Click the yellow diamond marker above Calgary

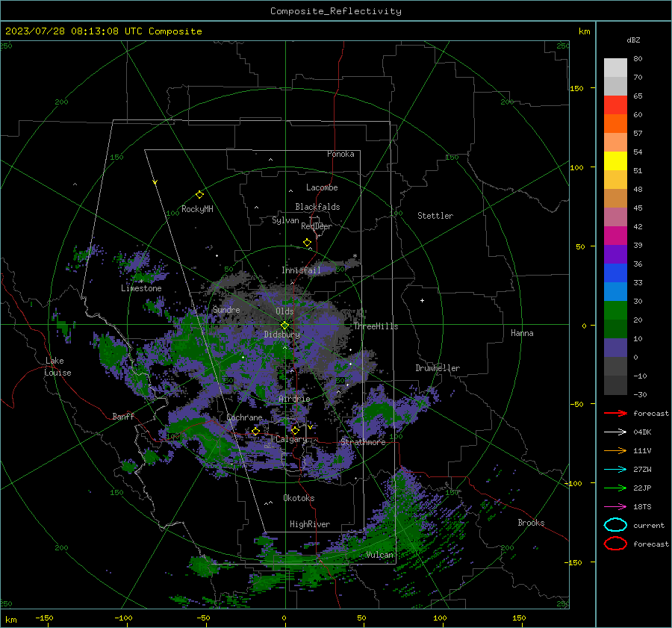295,430
